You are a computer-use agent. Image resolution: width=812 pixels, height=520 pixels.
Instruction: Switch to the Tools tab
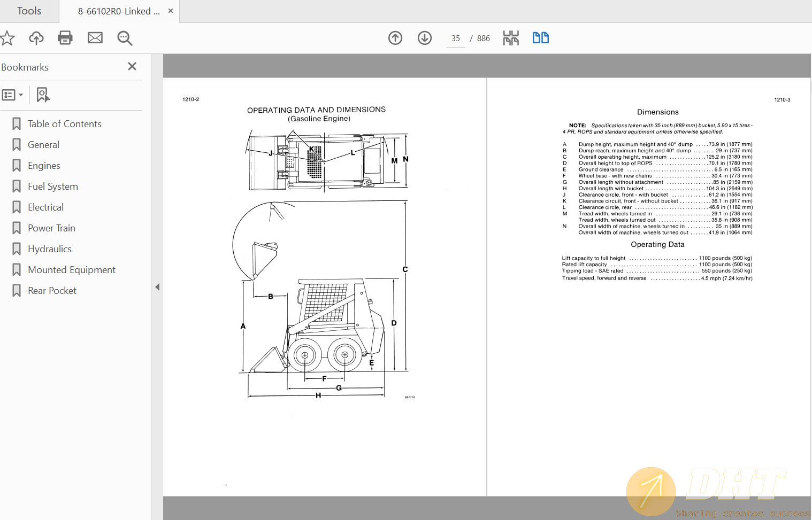point(28,11)
